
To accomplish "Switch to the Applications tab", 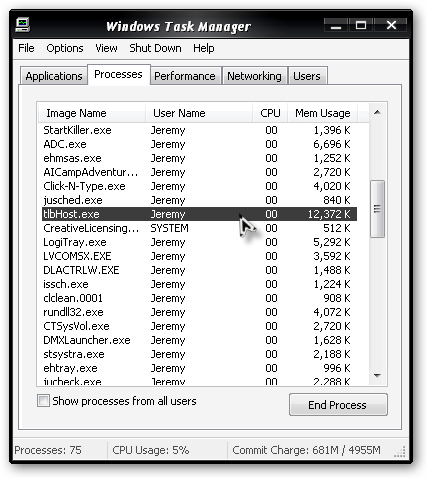I will click(54, 76).
